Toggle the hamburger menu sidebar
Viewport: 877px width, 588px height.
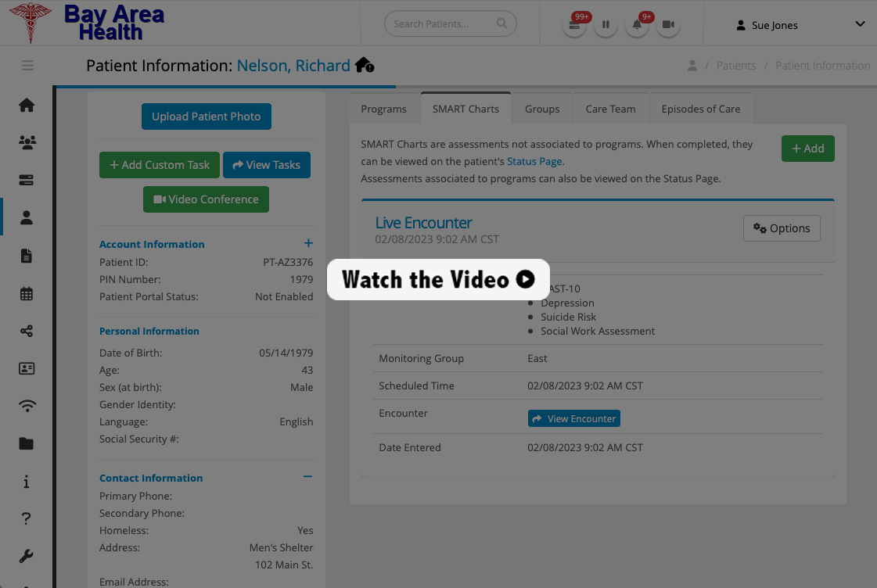click(27, 66)
